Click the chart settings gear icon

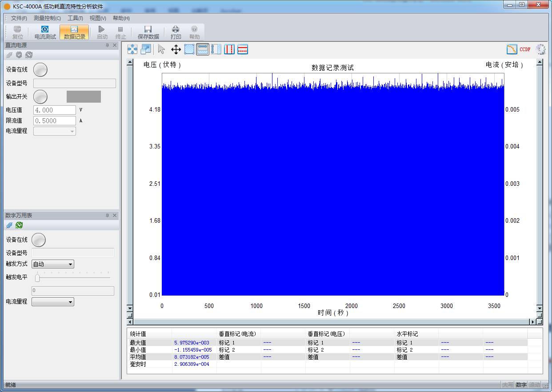541,49
